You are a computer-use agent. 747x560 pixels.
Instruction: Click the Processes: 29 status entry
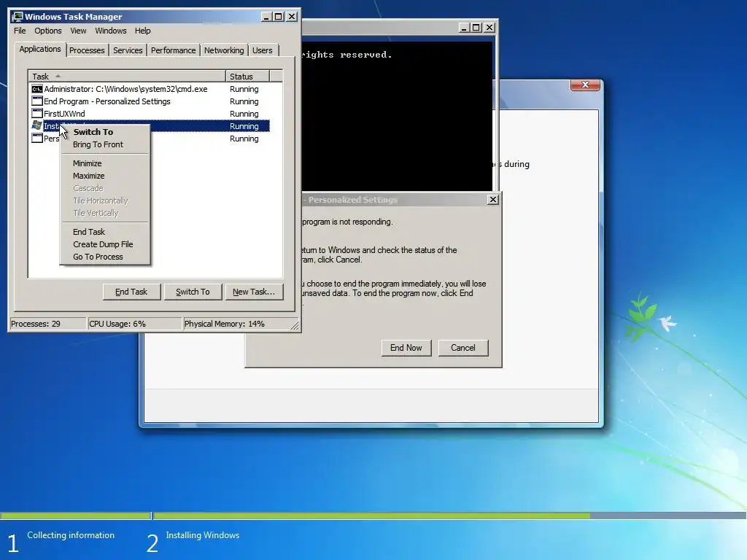[47, 324]
